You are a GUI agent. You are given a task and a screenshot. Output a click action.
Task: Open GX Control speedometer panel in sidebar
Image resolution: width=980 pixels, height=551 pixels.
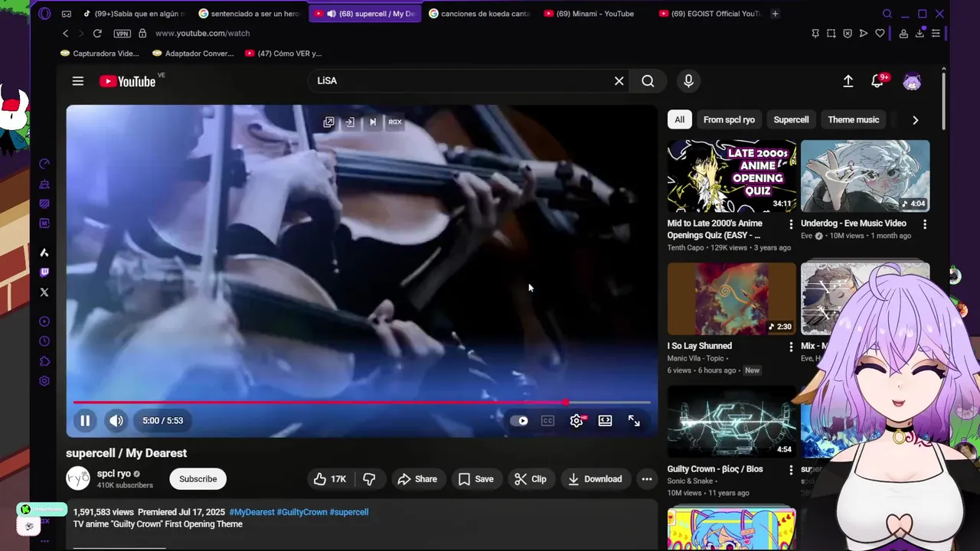[44, 164]
